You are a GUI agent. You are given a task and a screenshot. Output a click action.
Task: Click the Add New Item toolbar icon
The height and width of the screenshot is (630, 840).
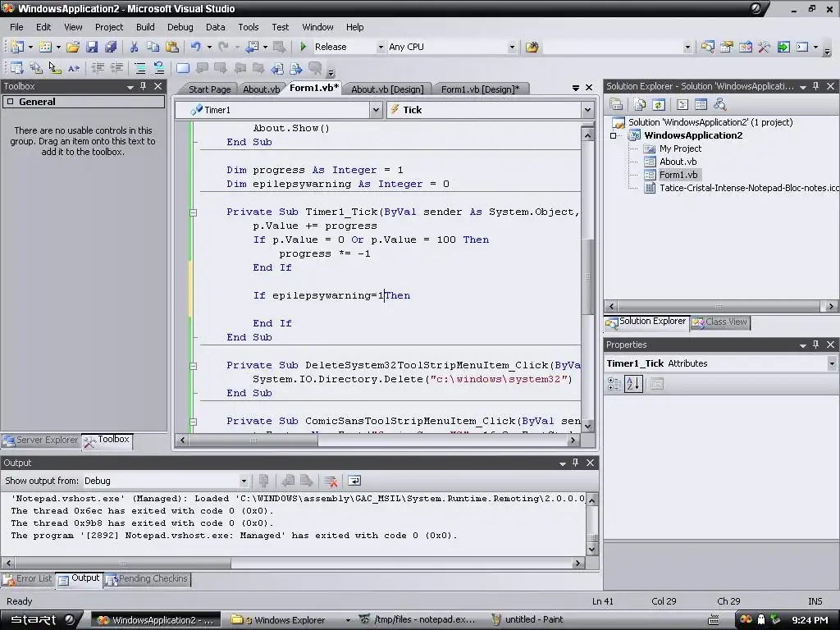[x=46, y=47]
